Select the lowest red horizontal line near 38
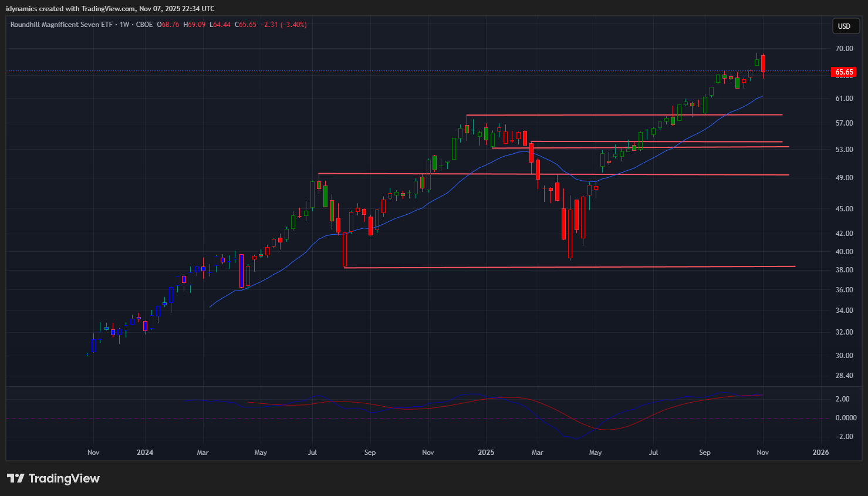The height and width of the screenshot is (496, 868). [x=569, y=267]
